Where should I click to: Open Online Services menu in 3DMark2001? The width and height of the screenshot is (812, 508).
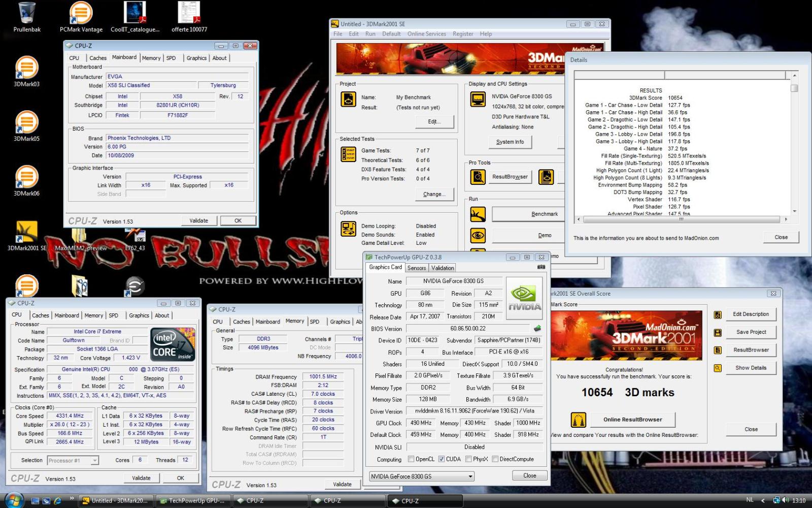(427, 34)
